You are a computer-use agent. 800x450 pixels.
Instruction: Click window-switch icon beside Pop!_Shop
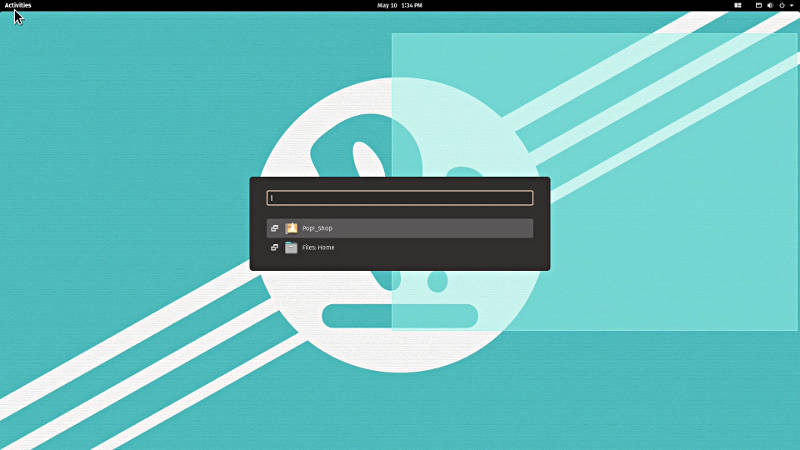[274, 228]
